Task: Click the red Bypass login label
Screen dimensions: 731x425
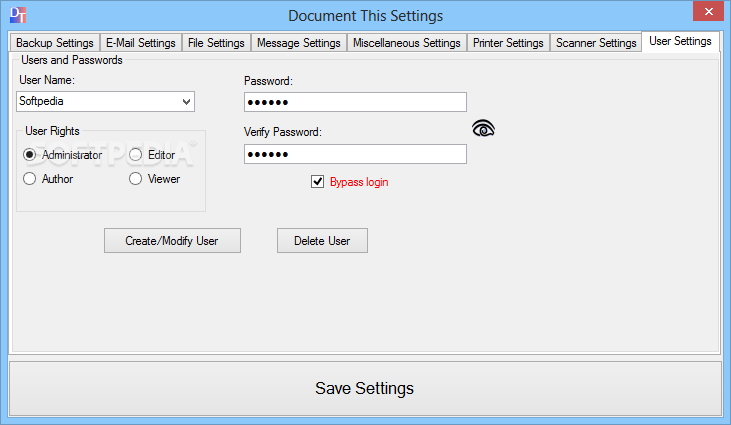Action: (x=359, y=182)
